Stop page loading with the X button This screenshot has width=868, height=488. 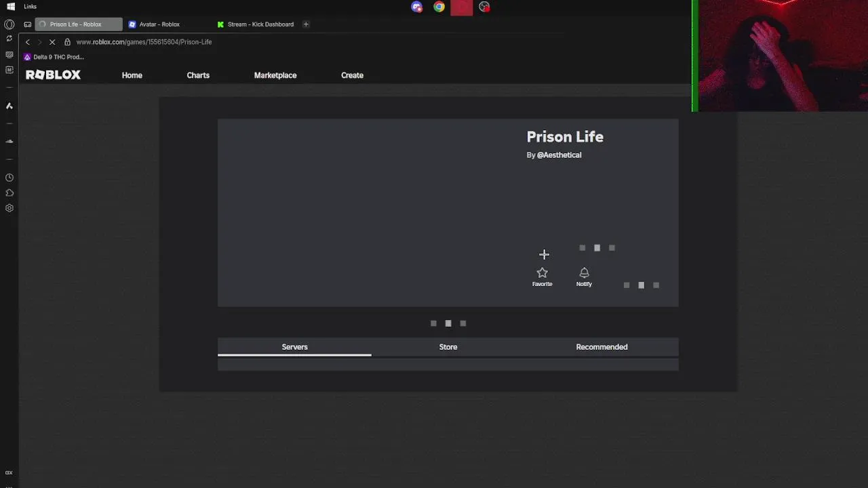(52, 42)
